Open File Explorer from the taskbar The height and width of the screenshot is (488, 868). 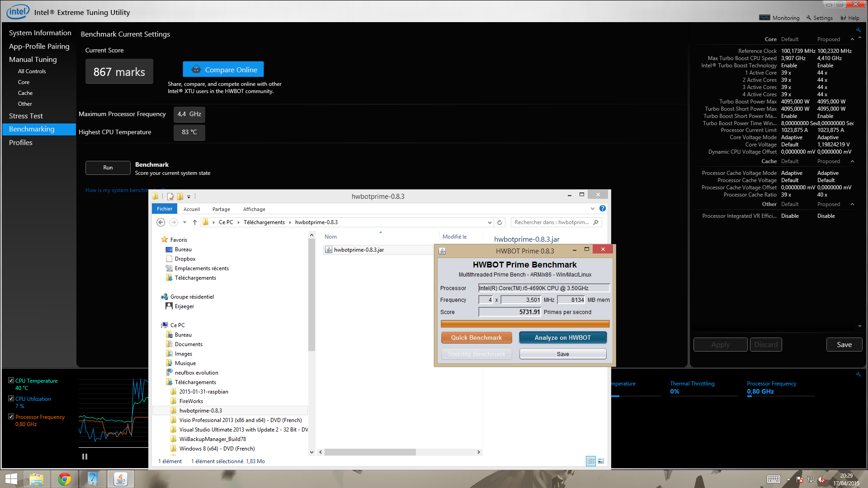37,479
